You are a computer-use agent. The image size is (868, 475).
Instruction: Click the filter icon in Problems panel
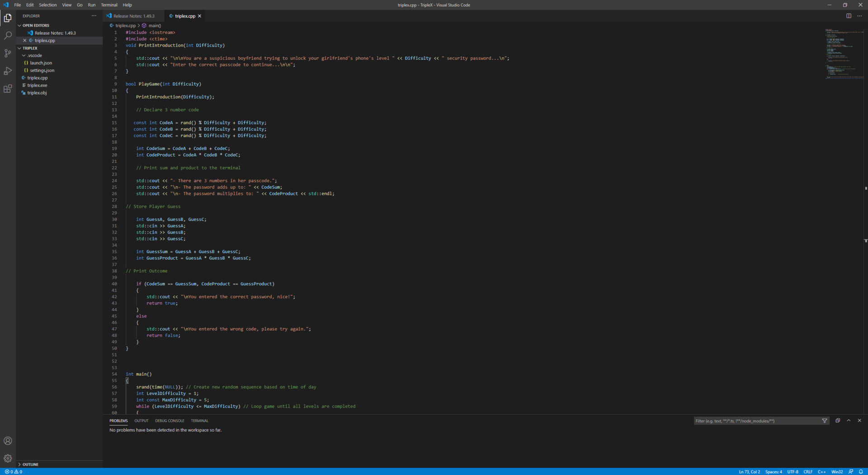tap(825, 421)
